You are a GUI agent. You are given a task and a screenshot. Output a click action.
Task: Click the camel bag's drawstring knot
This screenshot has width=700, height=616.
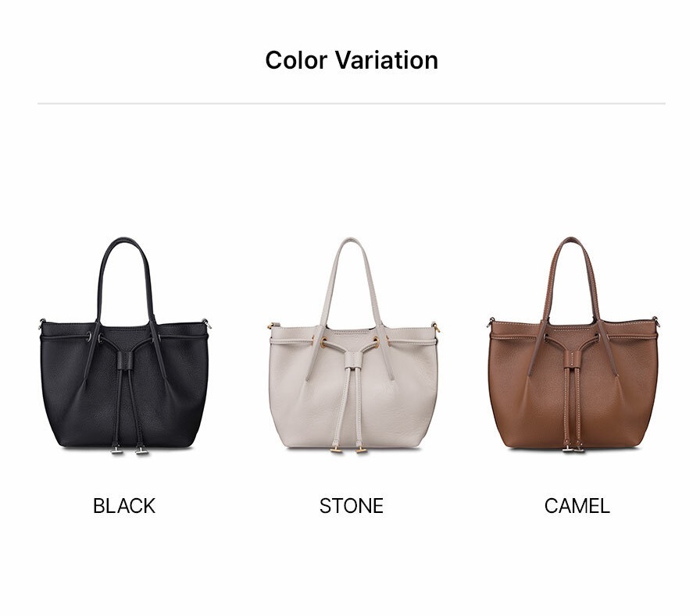tap(572, 359)
